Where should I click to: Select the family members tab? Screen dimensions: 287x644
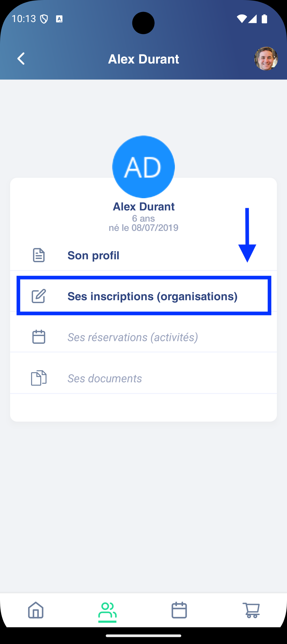[x=107, y=610]
